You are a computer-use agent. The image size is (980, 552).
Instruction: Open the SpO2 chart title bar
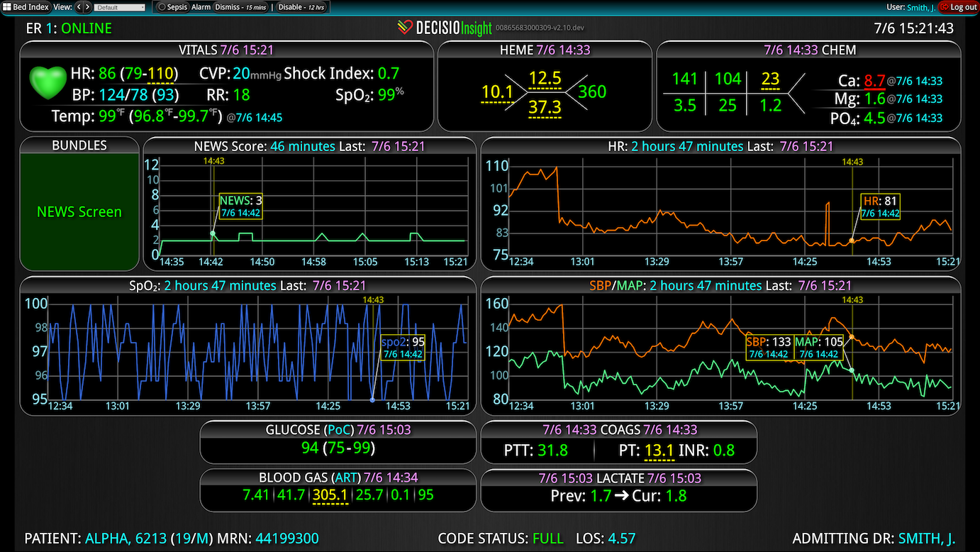point(247,285)
